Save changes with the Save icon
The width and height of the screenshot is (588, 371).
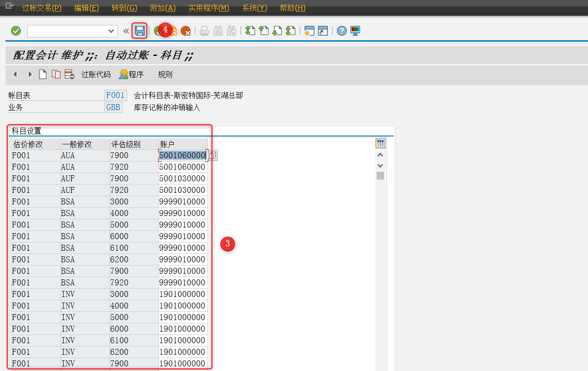pyautogui.click(x=140, y=31)
